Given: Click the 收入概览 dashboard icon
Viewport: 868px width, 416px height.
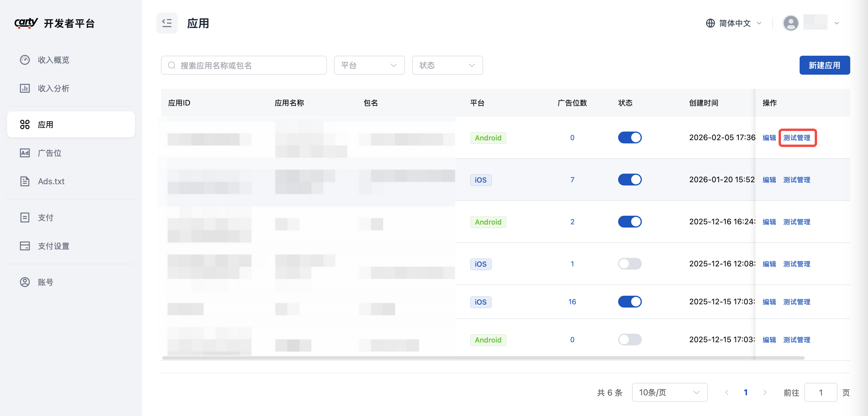Looking at the screenshot, I should coord(25,60).
